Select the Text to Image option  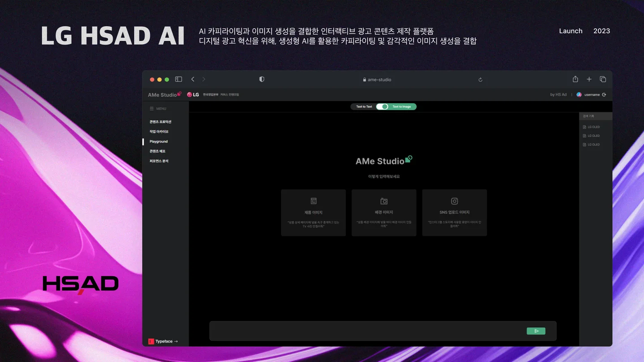click(x=402, y=107)
